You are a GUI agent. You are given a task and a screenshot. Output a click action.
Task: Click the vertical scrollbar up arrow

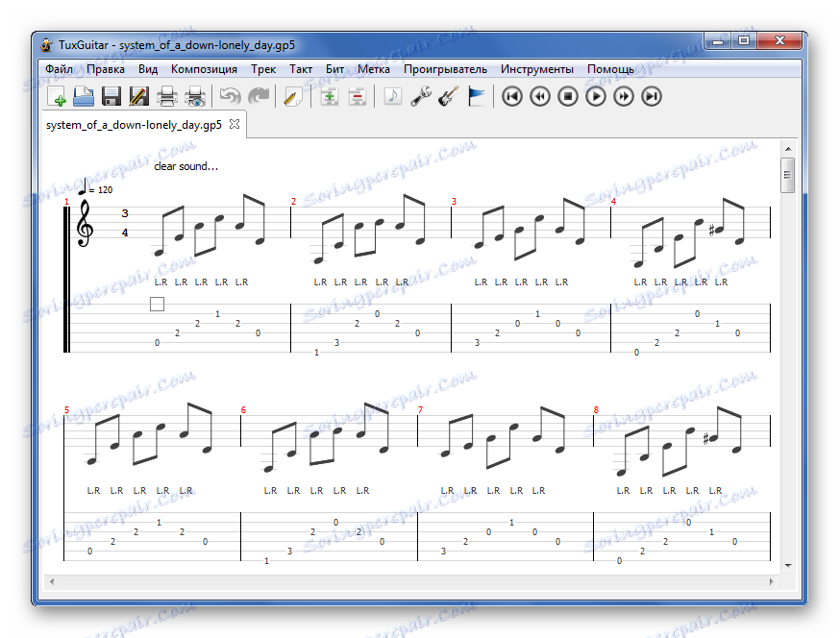(x=787, y=148)
